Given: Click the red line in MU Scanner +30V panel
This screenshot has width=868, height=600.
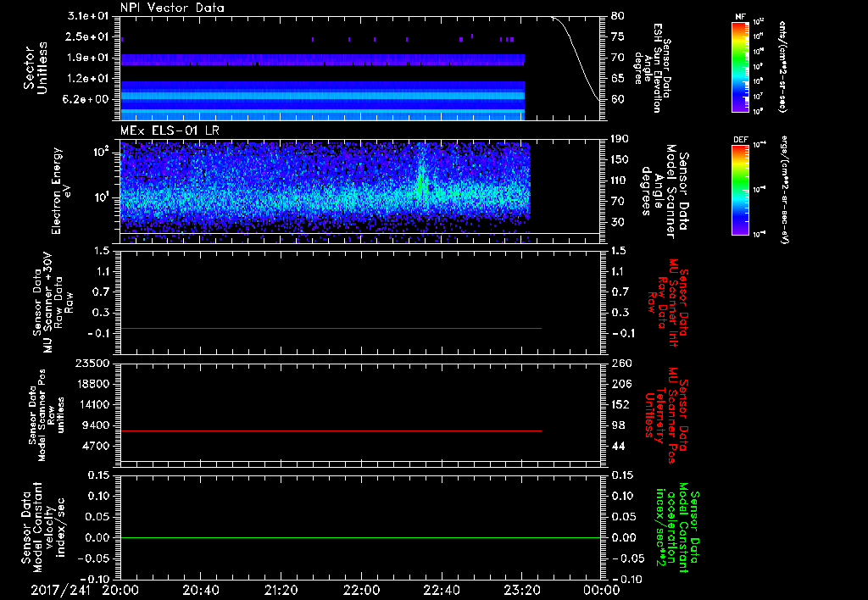Looking at the screenshot, I should point(331,328).
